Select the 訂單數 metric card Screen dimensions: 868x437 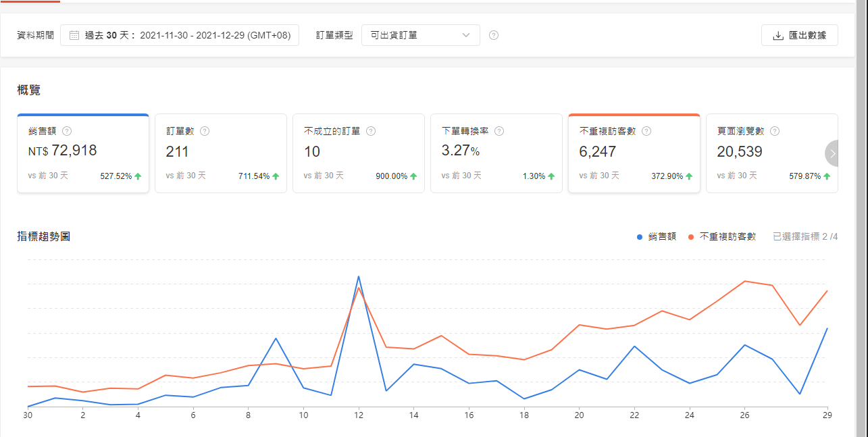(x=221, y=153)
